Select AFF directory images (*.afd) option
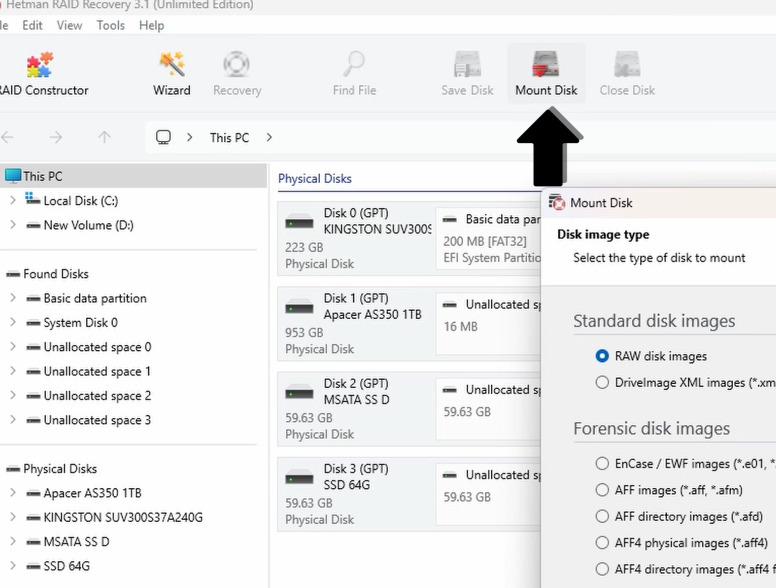Viewport: 776px width, 588px height. 602,516
